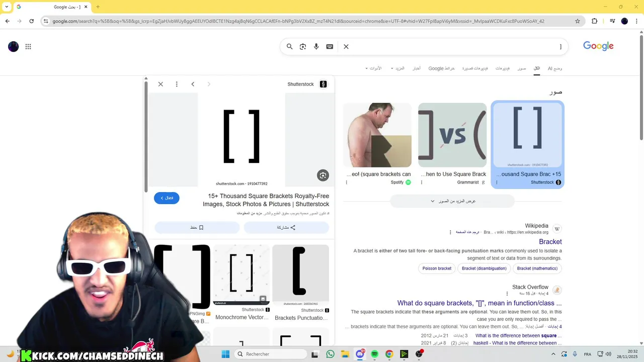Screen dimensions: 644x362
Task: Switch to the أخبار (News) tab
Action: click(416, 68)
